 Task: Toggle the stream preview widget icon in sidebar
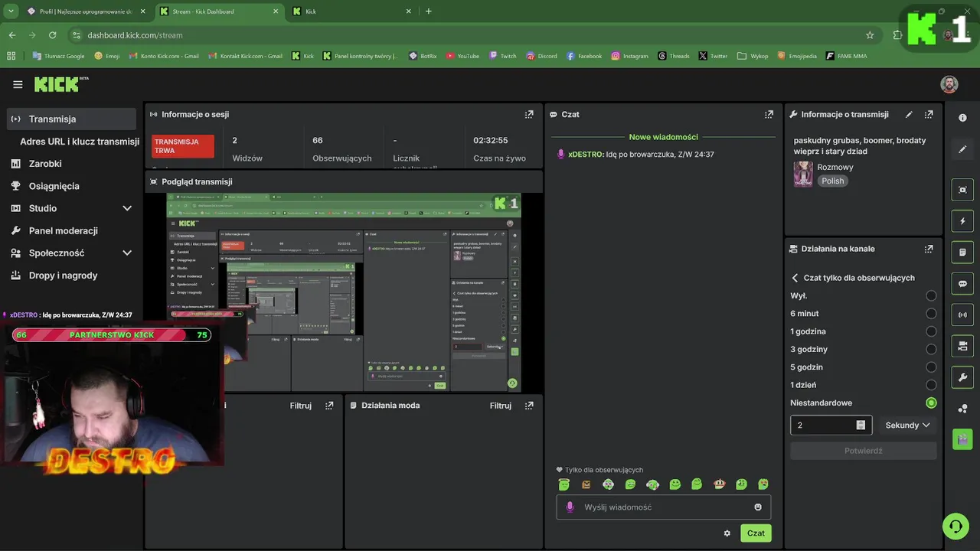coord(962,190)
